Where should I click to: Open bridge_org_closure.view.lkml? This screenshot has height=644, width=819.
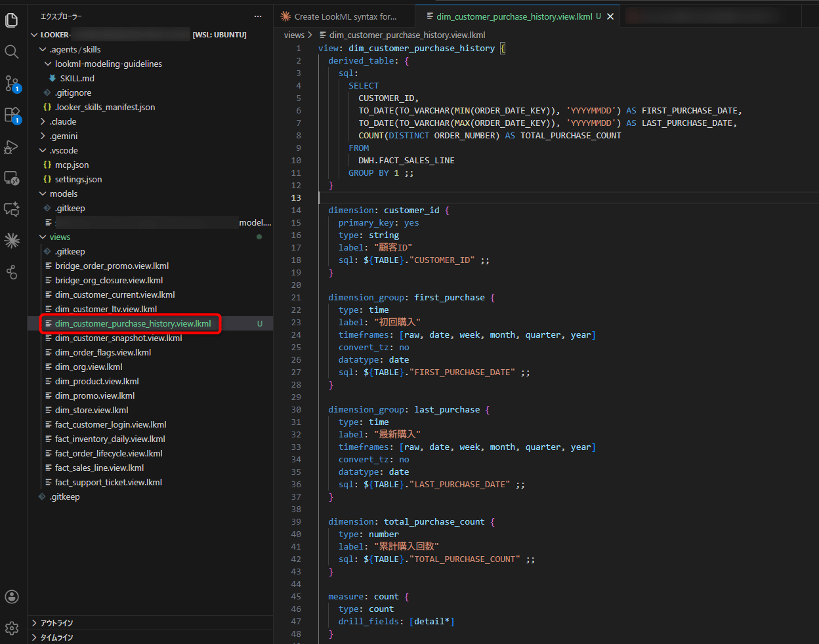150,280
